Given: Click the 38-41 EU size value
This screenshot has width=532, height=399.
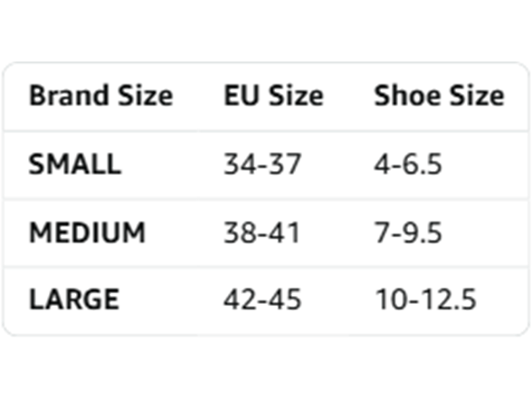Looking at the screenshot, I should (x=262, y=233).
